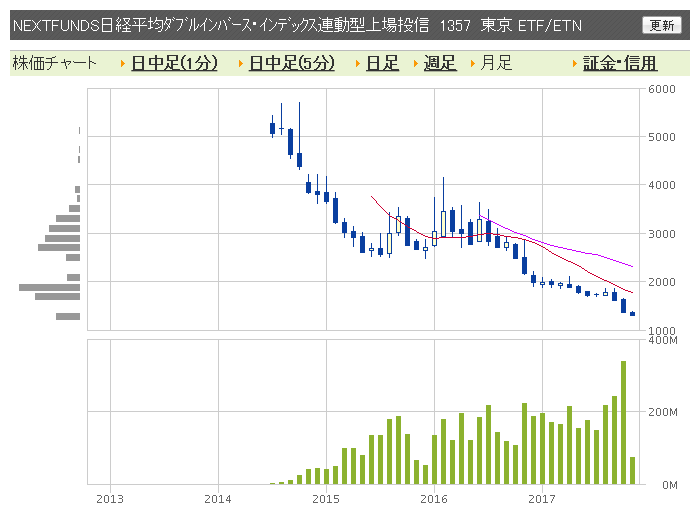Viewport: 696px width, 522px height.
Task: Click the 400M volume axis label
Action: pos(662,340)
